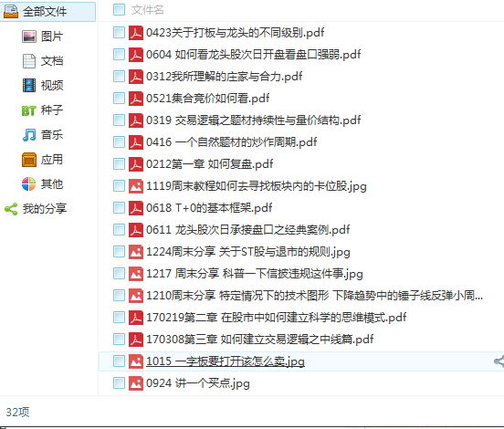
Task: Toggle the select-all checkbox beside 文件名
Action: point(119,10)
